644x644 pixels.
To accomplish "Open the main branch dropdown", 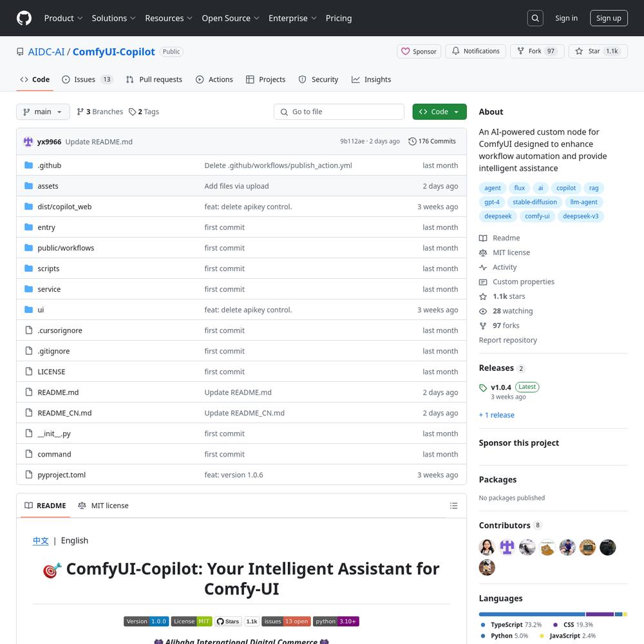I will 43,111.
